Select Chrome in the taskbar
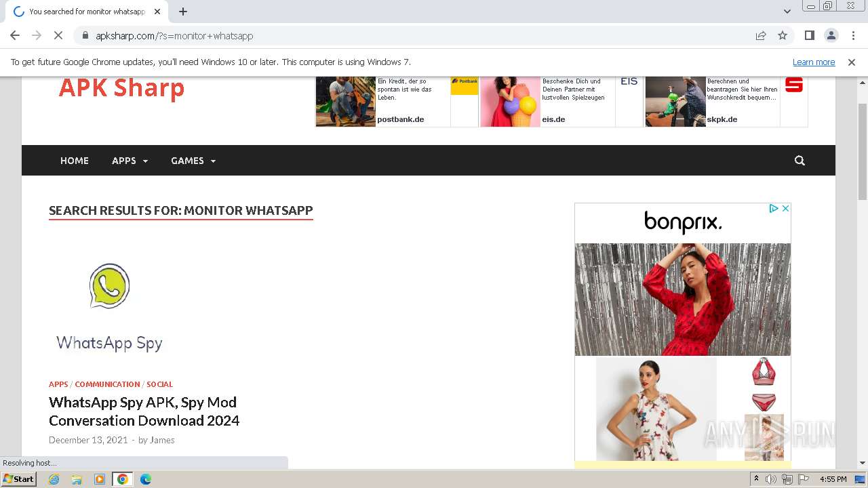The image size is (868, 488). (x=123, y=479)
